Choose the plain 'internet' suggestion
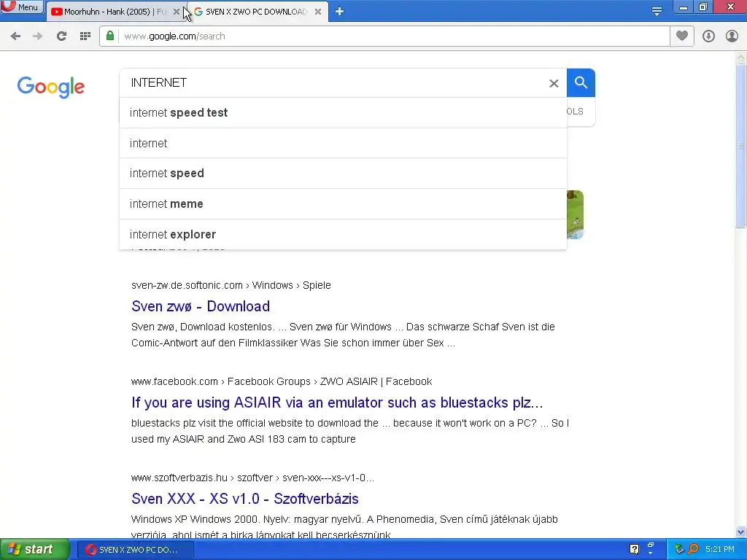The width and height of the screenshot is (747, 560). [x=343, y=144]
